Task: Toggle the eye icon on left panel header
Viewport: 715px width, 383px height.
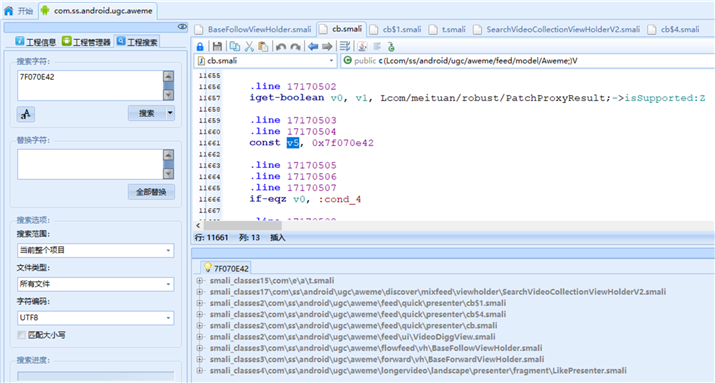Action: tap(182, 27)
